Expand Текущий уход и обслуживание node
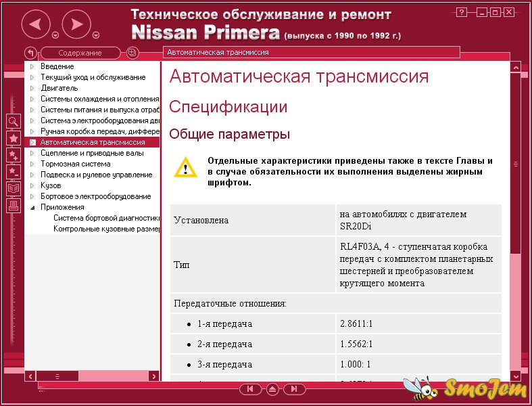 32,77
